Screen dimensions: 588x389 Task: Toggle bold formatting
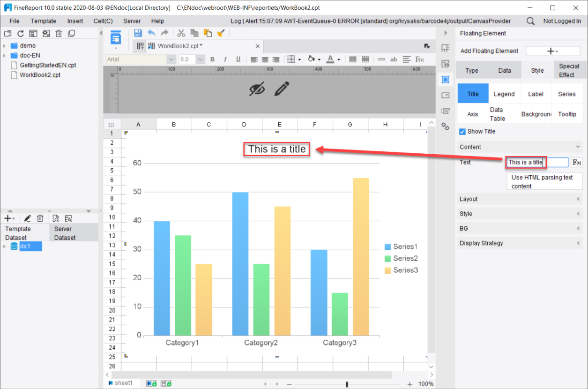pyautogui.click(x=212, y=59)
